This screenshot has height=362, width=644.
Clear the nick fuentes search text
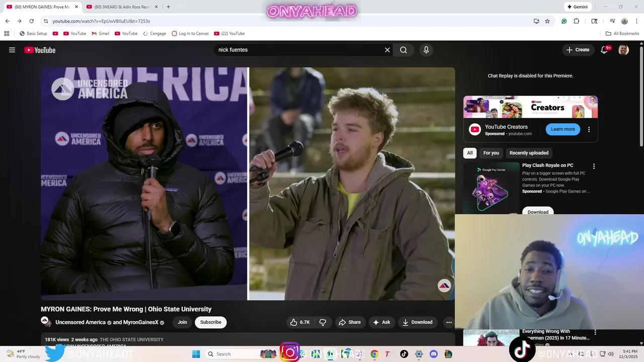click(x=387, y=50)
